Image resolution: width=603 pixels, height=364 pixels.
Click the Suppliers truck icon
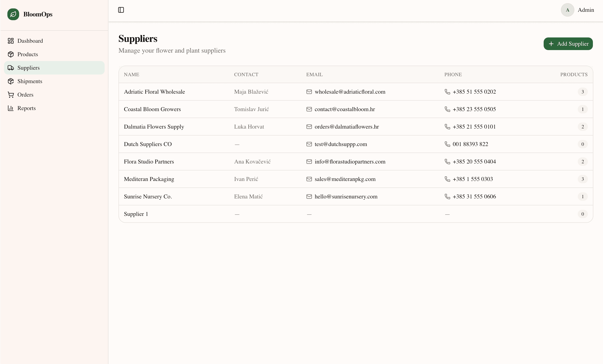[x=11, y=68]
